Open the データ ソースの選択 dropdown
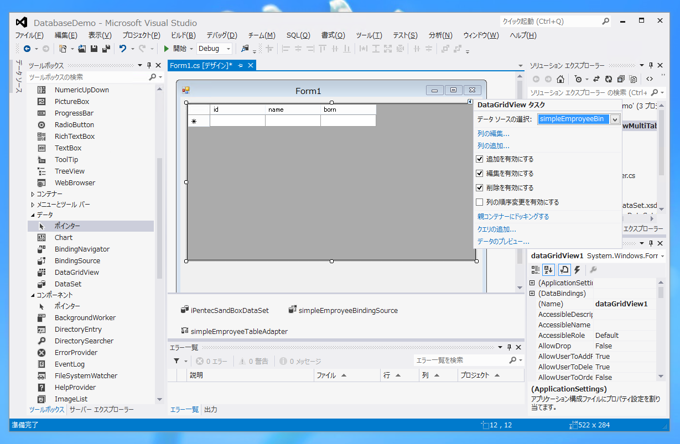This screenshot has height=444, width=680. [x=615, y=119]
